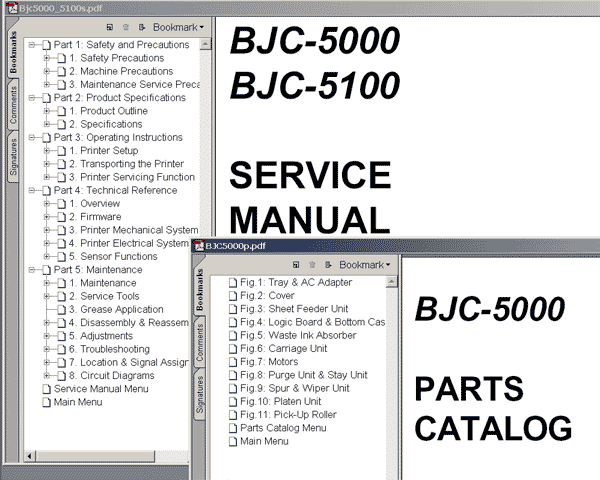Open the 4. Disassembly & Reassembly bookmark
This screenshot has width=600, height=480.
pos(129,323)
